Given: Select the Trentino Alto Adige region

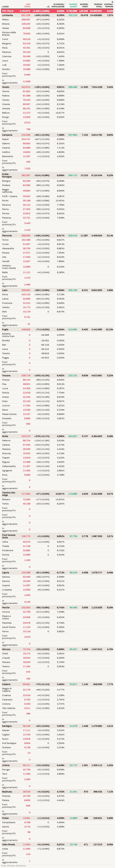Looking at the screenshot, I should pyautogui.click(x=8, y=494).
